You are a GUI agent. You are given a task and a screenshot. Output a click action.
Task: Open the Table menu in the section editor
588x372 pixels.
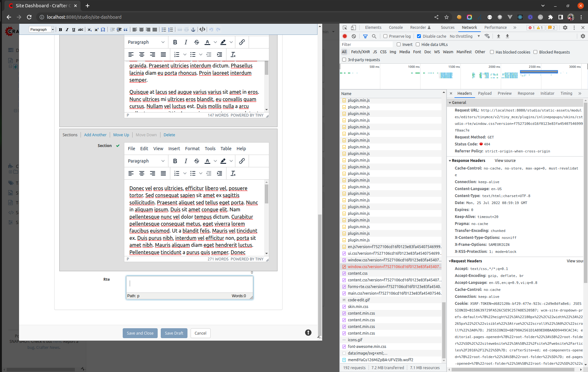click(x=226, y=149)
